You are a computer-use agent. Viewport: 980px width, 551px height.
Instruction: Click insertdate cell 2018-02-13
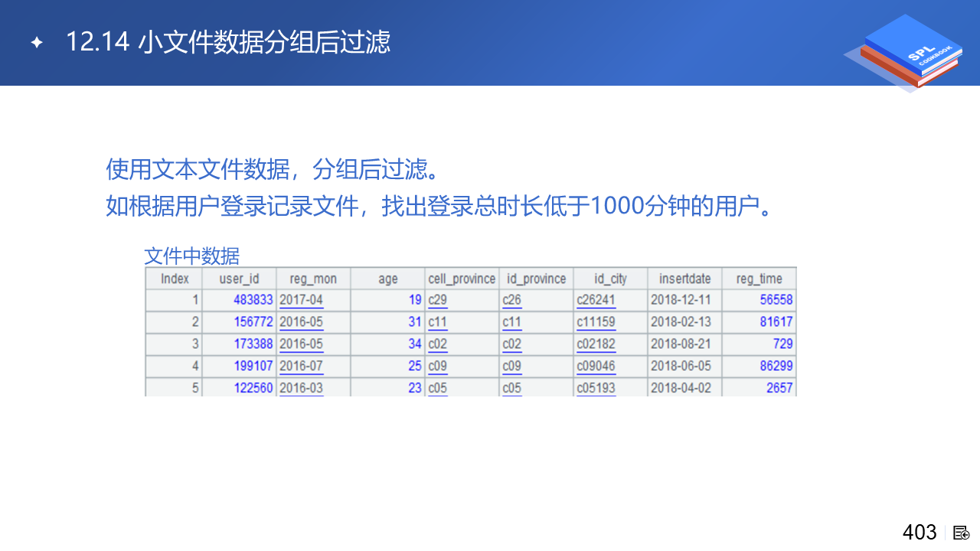(x=684, y=322)
